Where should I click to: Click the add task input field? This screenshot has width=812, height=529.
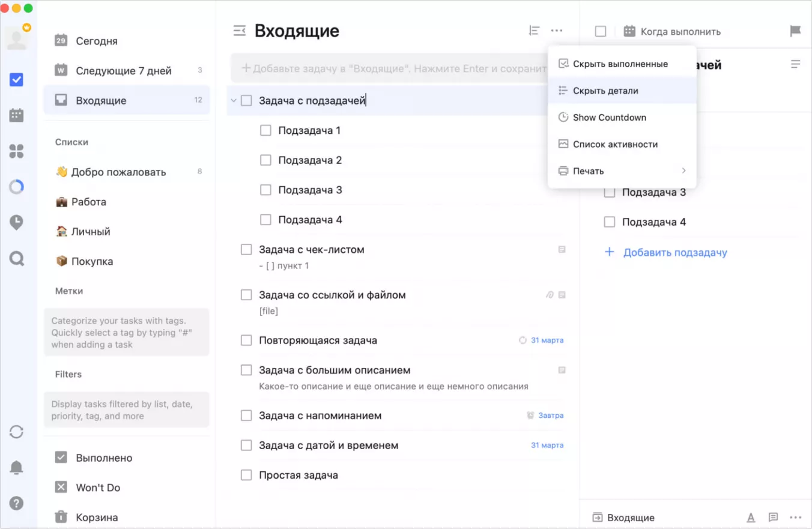(389, 68)
